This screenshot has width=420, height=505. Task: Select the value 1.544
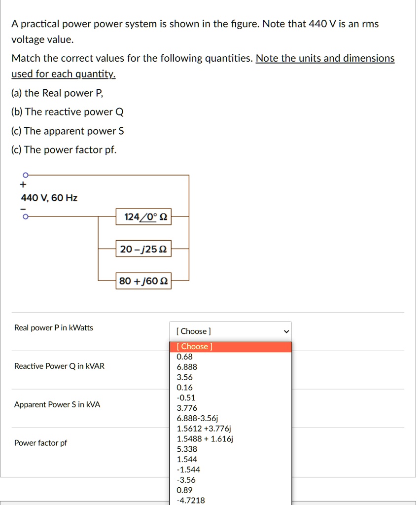point(185,459)
